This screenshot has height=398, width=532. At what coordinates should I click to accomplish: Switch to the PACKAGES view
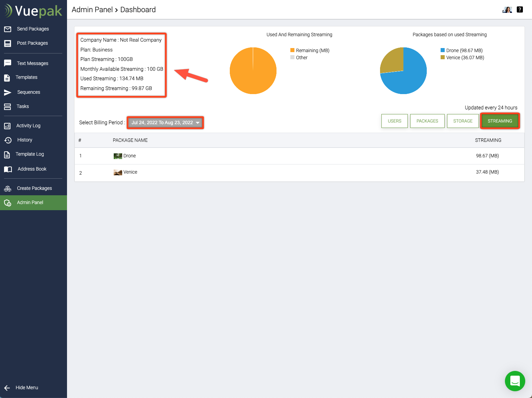click(x=427, y=121)
